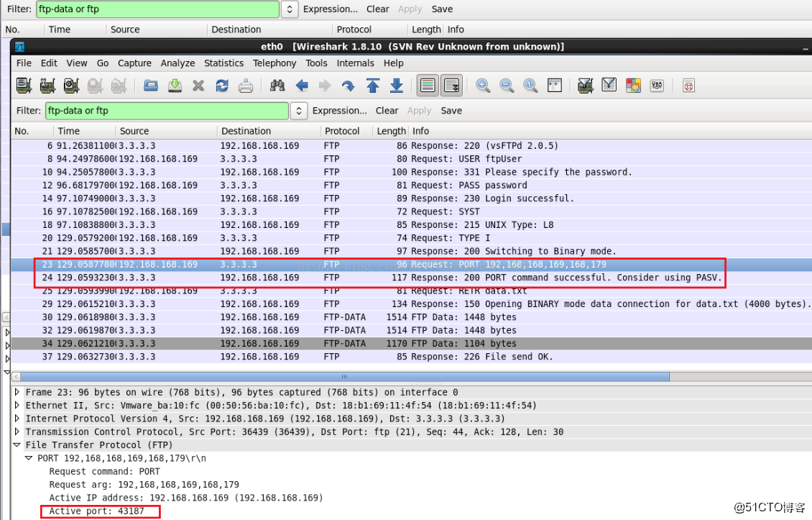Go to specific packet curved arrow icon

click(x=348, y=86)
